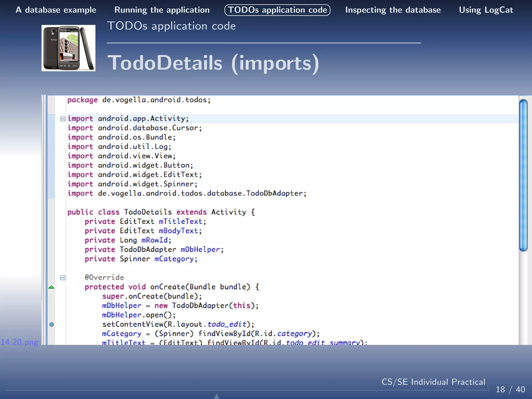Click the HTC Android phone thumbnail
Image resolution: width=532 pixels, height=399 pixels.
click(x=68, y=48)
